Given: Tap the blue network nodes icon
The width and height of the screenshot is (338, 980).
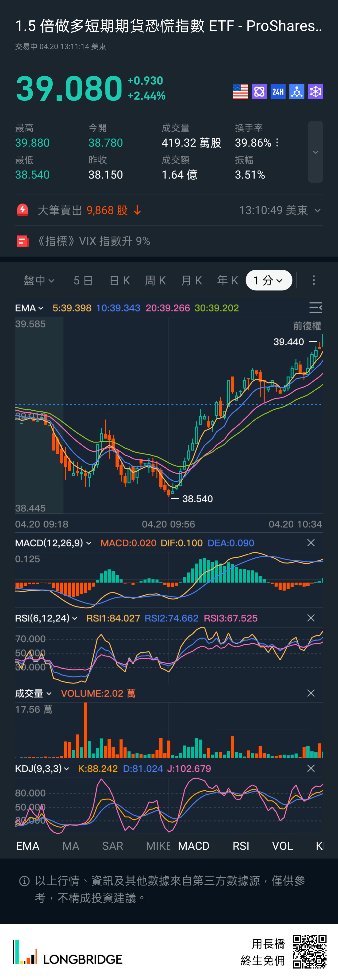Looking at the screenshot, I should 296,92.
